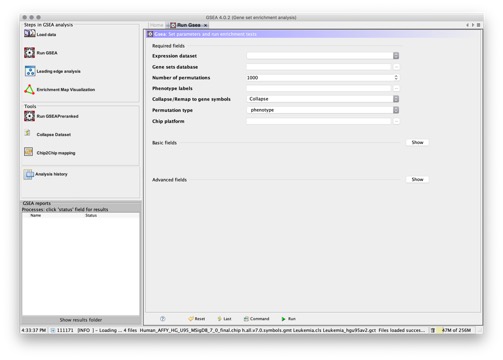The height and width of the screenshot is (360, 503).
Task: Open the Expression dataset dropdown
Action: point(396,56)
